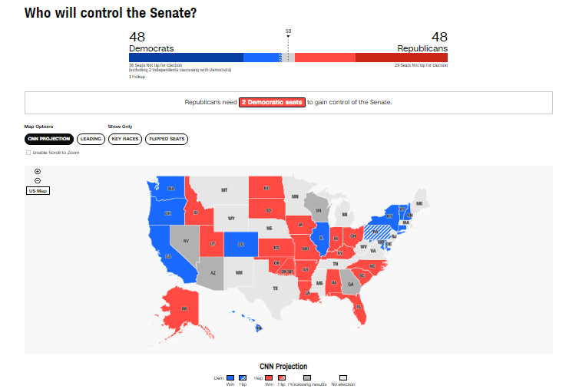Click the Dem Flip striped legend swatch
569x392 pixels.
[x=242, y=377]
